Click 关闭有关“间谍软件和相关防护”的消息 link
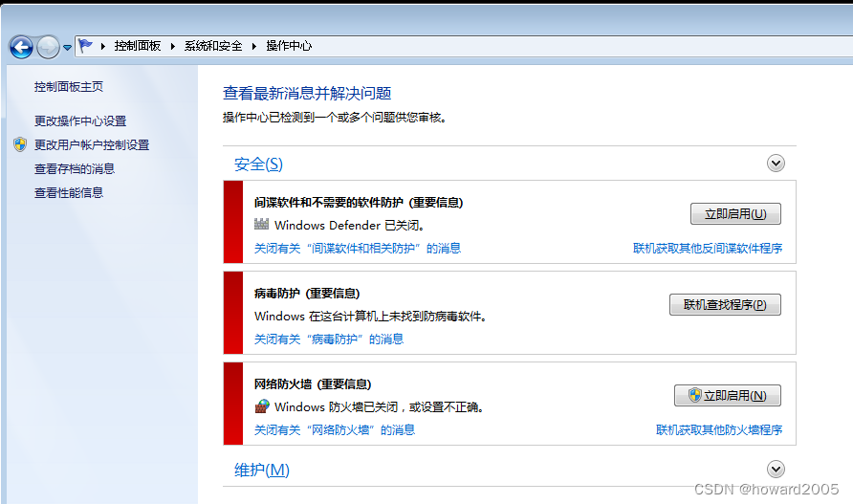Screen dimensions: 853x504 coord(358,249)
